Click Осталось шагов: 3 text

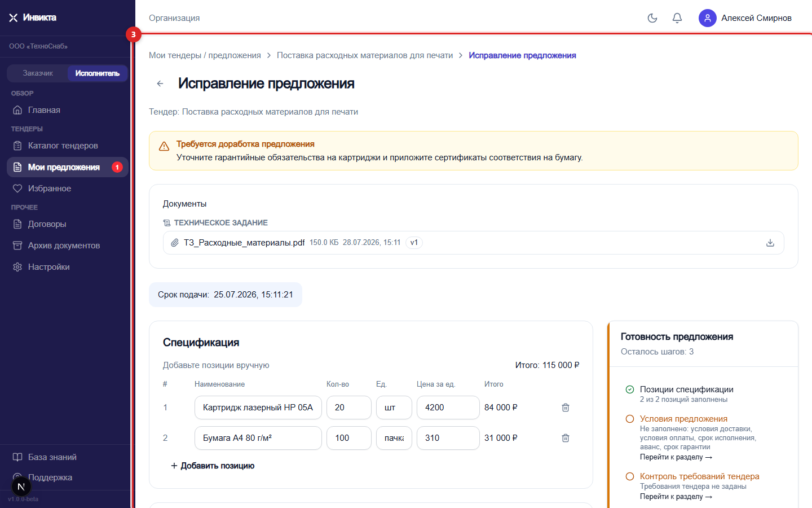pos(657,352)
